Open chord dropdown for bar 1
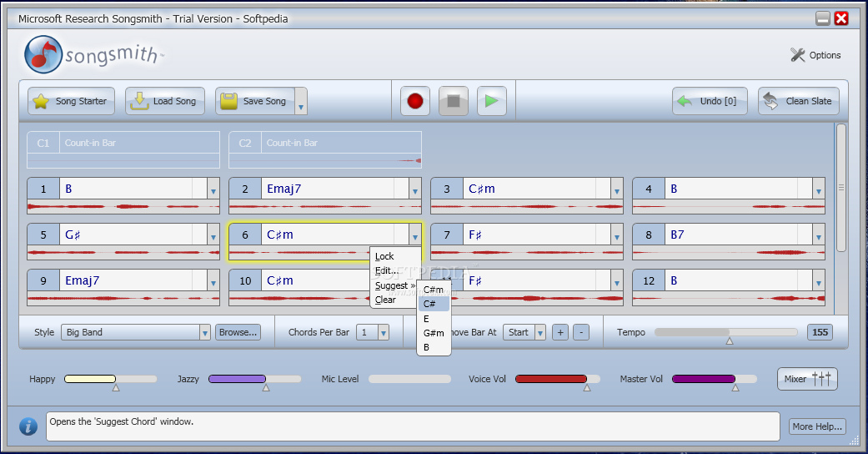 coord(213,189)
